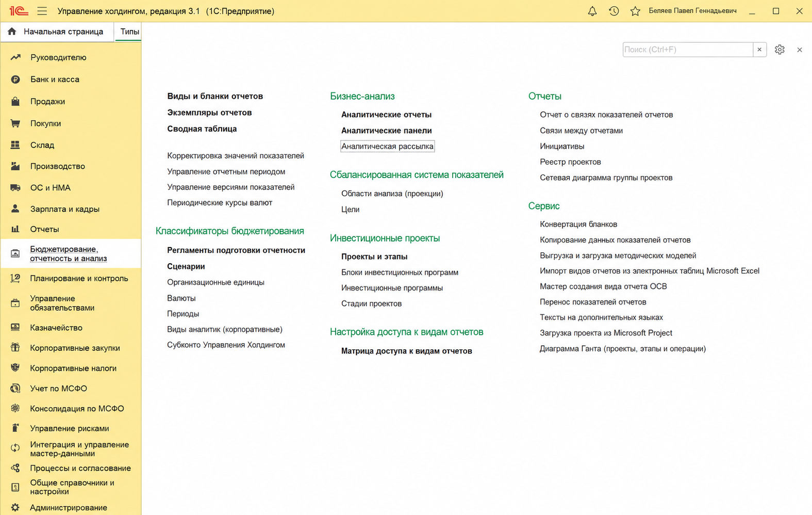The width and height of the screenshot is (812, 515).
Task: Open Отчет о связях показателей отчетов
Action: tap(606, 115)
